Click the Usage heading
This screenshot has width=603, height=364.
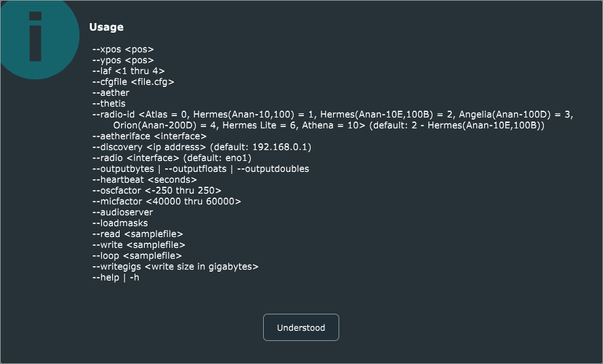coord(106,27)
